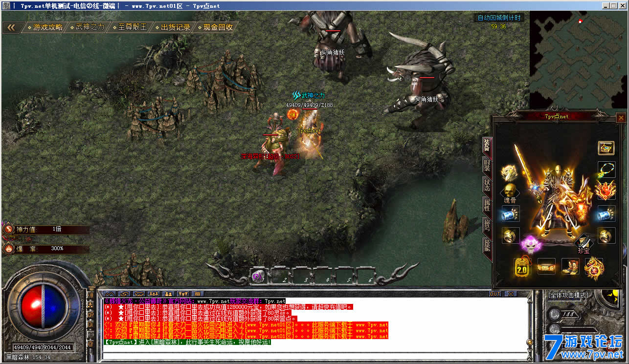Viewport: 629px width, 364px height.
Task: Toggle the fourth chat channel filter button
Action: [x=90, y=324]
